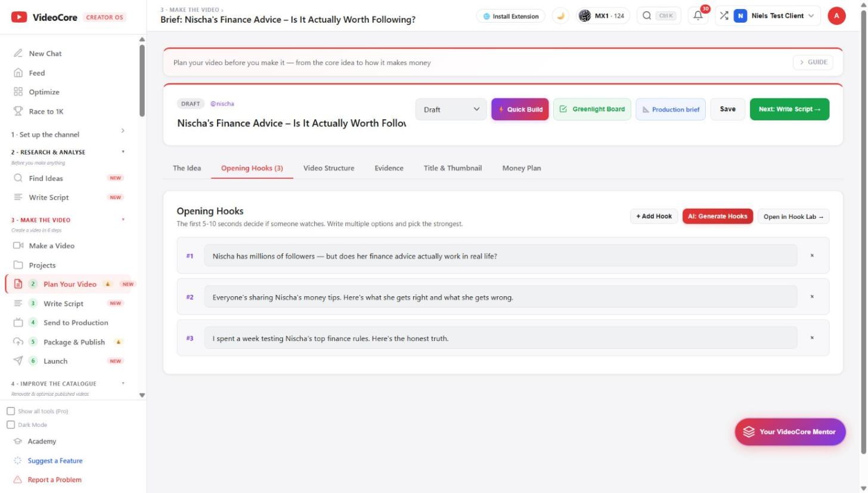Viewport: 868px width, 493px height.
Task: Open the Money Plan tab
Action: (522, 168)
